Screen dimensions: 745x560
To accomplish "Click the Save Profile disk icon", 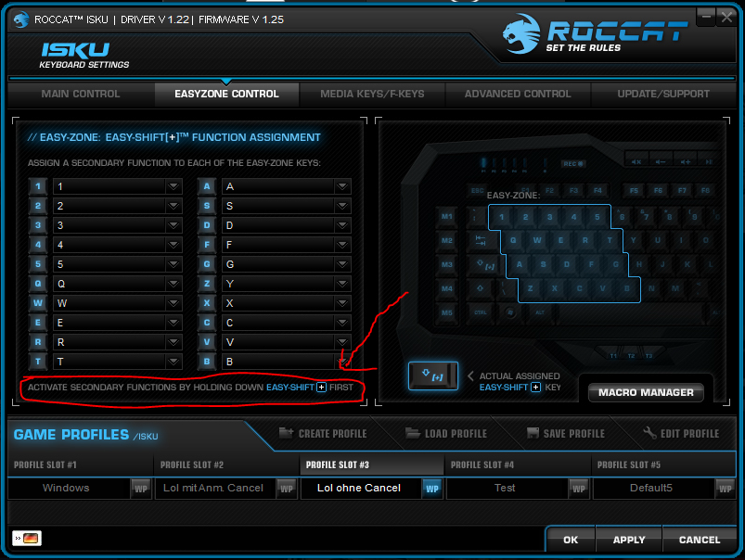I will click(533, 433).
